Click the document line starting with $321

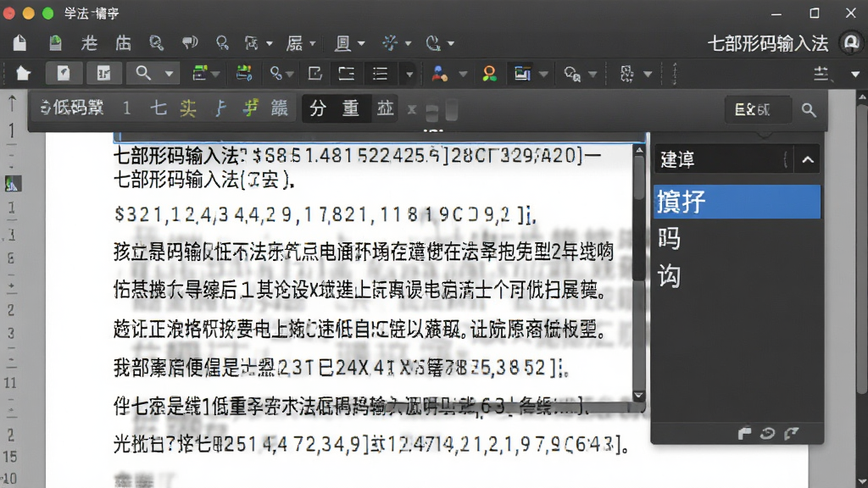click(325, 214)
